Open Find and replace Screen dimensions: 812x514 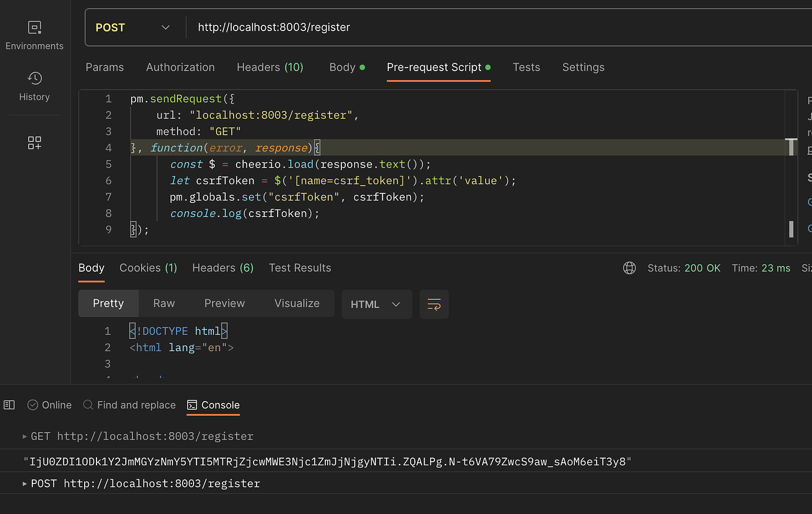coord(129,405)
